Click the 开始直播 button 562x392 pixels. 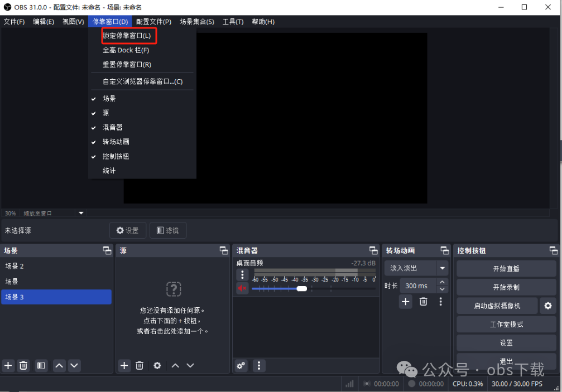pos(506,268)
